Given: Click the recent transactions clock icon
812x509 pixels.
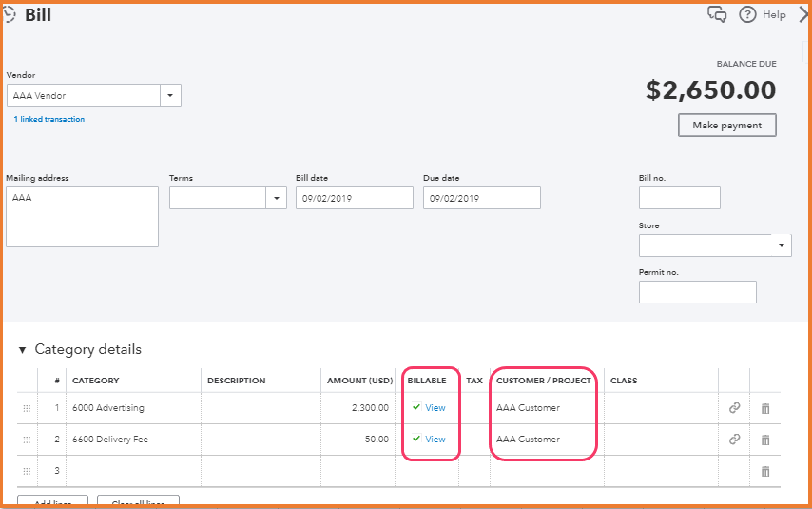Looking at the screenshot, I should 10,15.
